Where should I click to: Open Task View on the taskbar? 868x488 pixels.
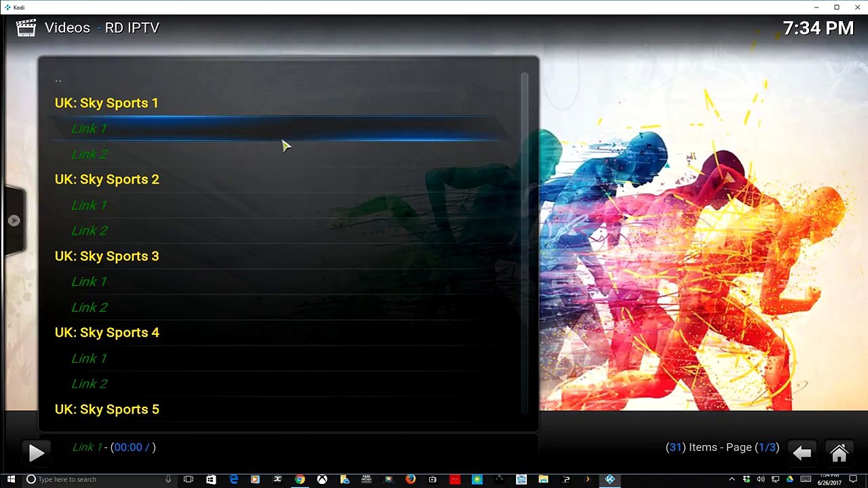189,479
